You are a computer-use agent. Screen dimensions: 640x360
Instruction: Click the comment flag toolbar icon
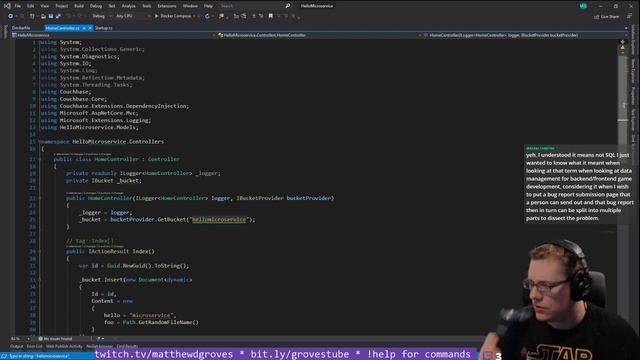coord(222,16)
